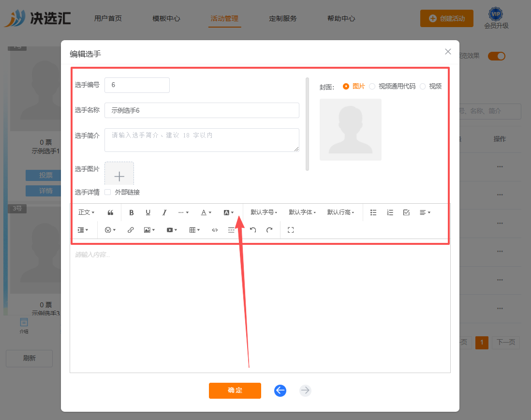Open the text alignment dropdown
The height and width of the screenshot is (420, 531).
pyautogui.click(x=425, y=212)
